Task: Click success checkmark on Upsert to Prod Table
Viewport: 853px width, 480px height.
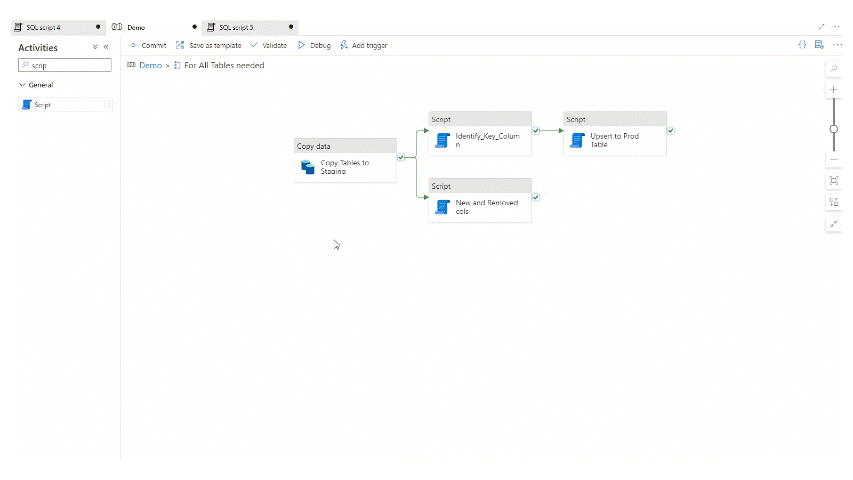Action: coord(670,130)
